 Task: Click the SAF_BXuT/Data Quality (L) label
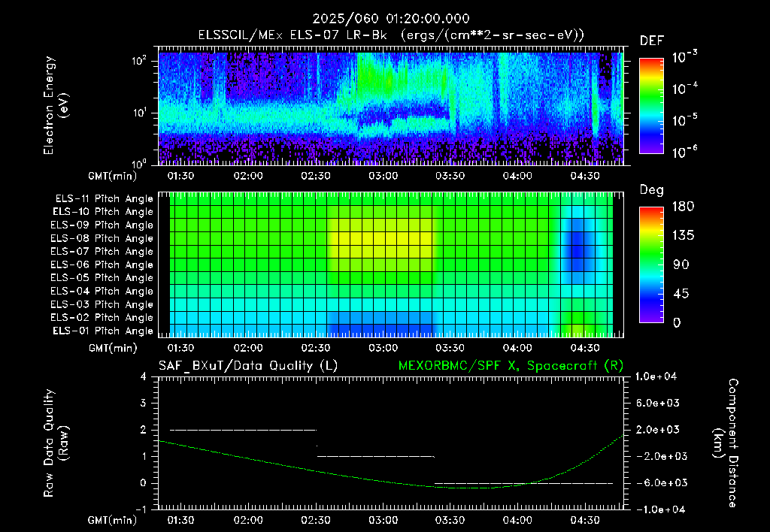(248, 366)
